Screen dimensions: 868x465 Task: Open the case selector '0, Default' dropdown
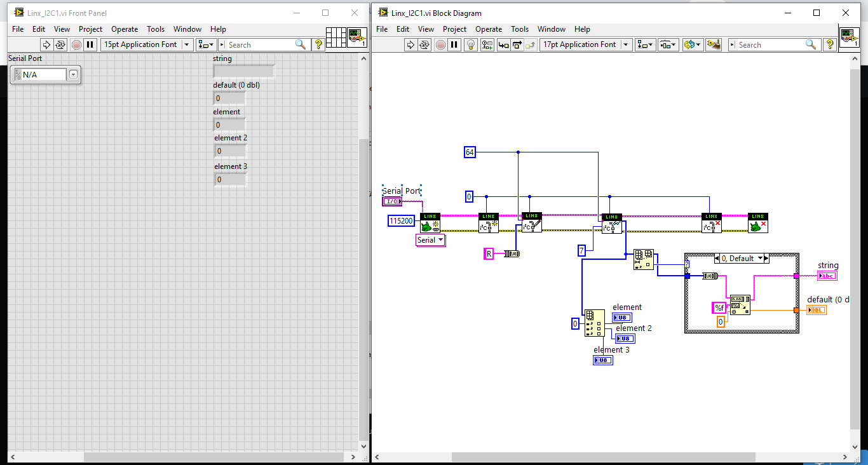pos(760,259)
